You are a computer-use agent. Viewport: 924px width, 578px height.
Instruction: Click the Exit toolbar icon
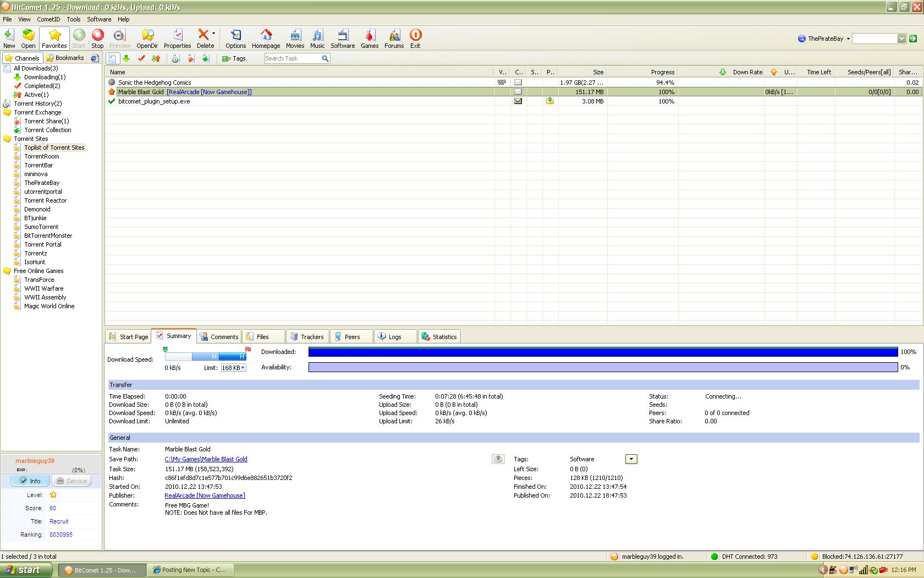click(415, 39)
